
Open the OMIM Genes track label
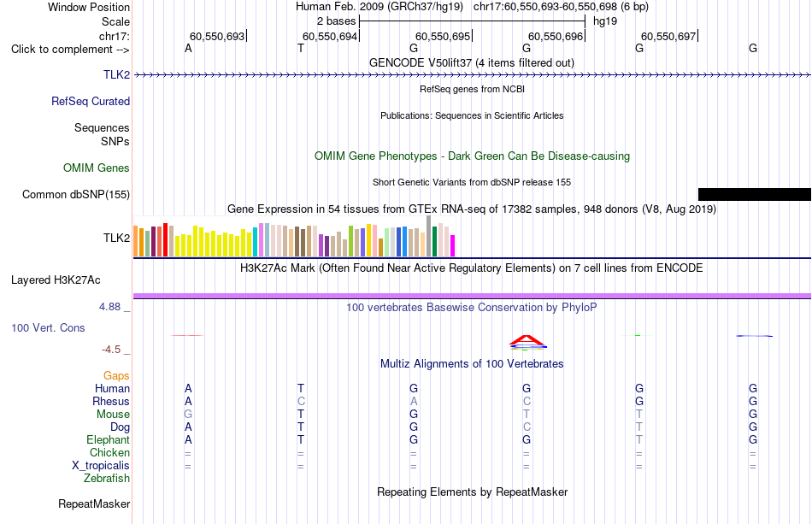click(97, 168)
